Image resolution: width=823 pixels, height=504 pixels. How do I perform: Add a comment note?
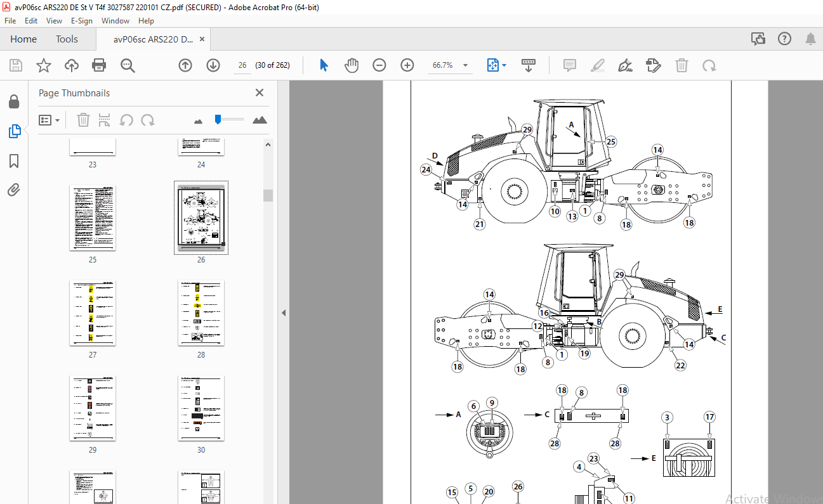coord(569,65)
